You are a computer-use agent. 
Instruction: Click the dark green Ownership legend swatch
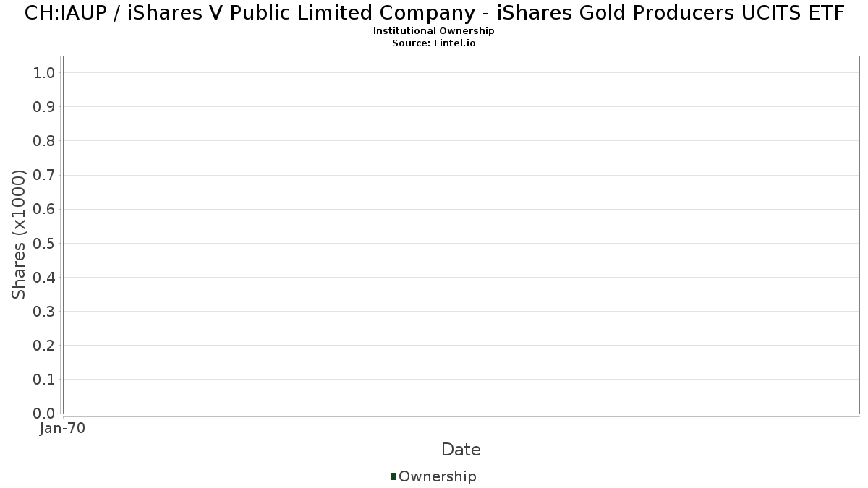pos(393,476)
